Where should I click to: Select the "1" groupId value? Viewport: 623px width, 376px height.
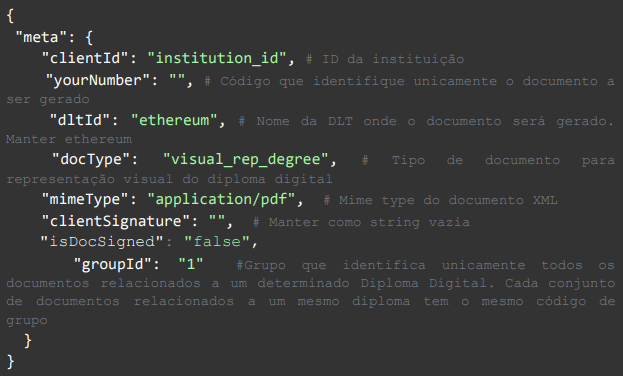[x=191, y=264]
